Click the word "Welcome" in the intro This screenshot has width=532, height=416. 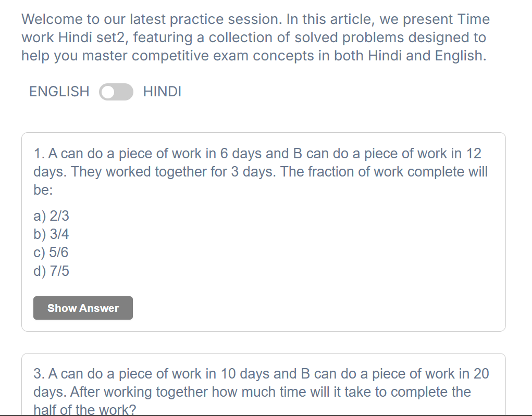pos(52,20)
